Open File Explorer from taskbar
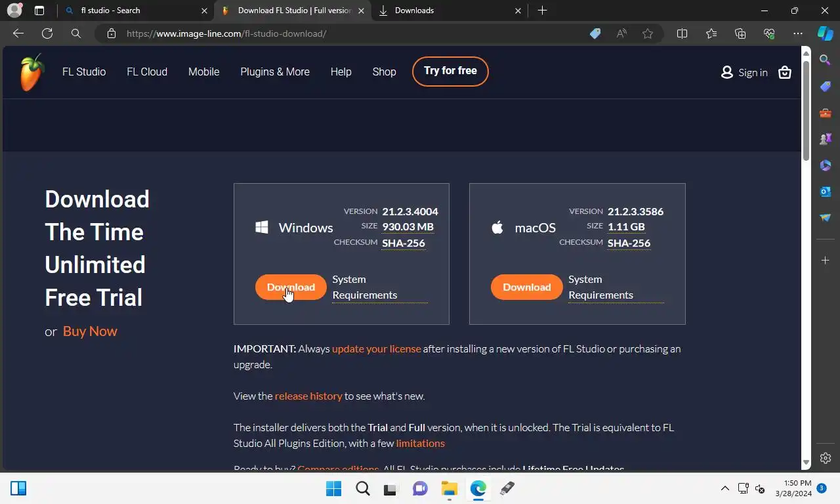The width and height of the screenshot is (840, 504). [449, 488]
